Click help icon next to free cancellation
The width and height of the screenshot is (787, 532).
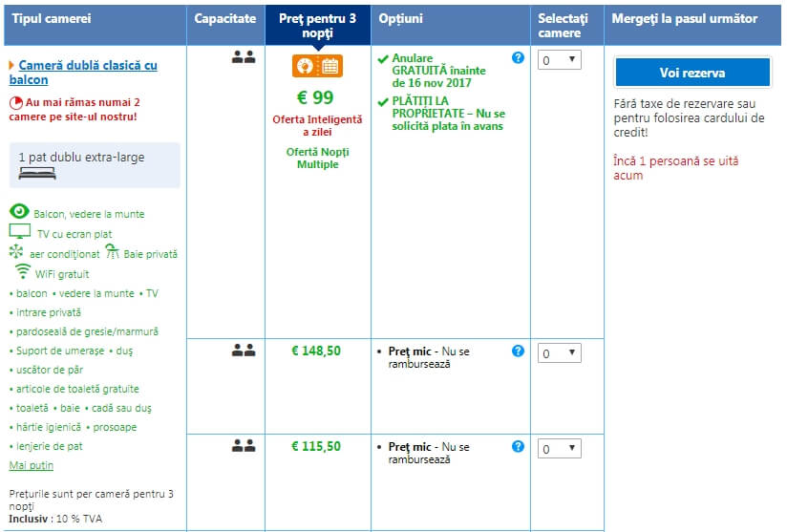518,58
